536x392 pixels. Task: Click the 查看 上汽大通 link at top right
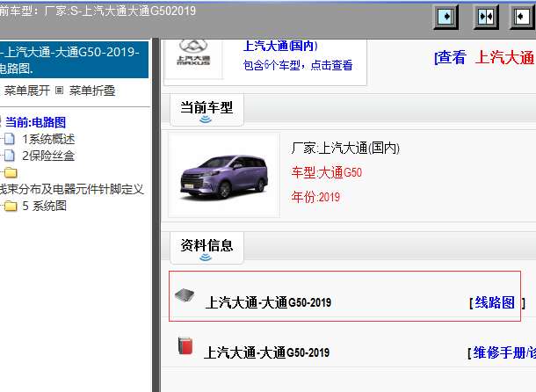pyautogui.click(x=484, y=57)
